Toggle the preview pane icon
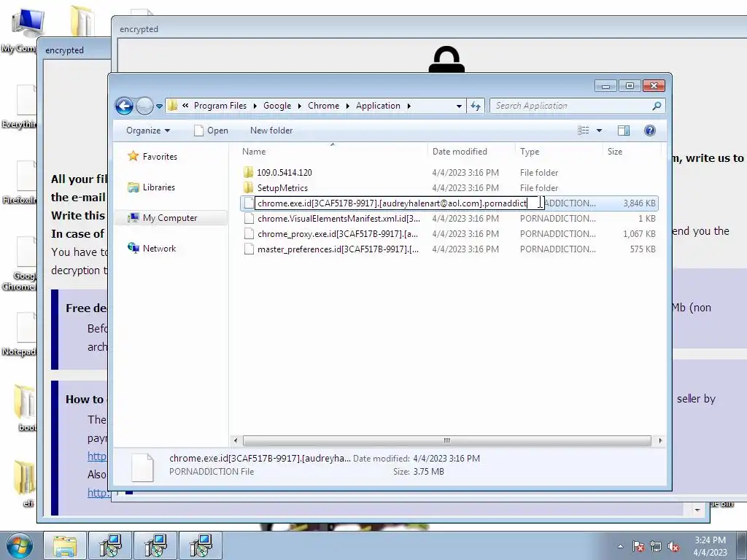 [623, 131]
